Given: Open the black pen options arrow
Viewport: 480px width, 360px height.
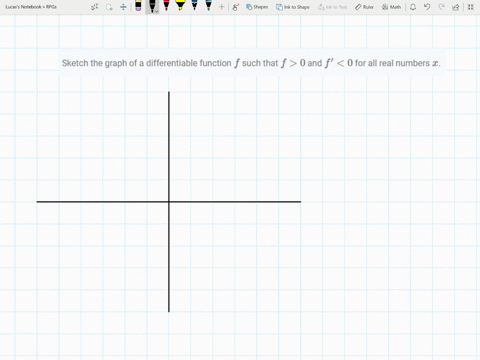Looking at the screenshot, I should click(156, 11).
